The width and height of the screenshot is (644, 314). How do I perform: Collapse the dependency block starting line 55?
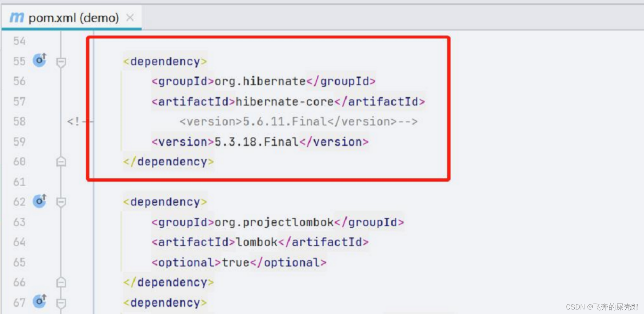[61, 62]
